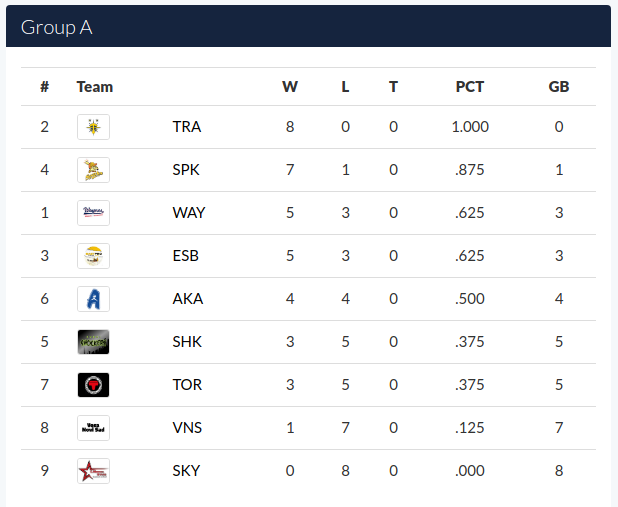Click the Group A heading bar
Image resolution: width=618 pixels, height=507 pixels.
(x=308, y=26)
